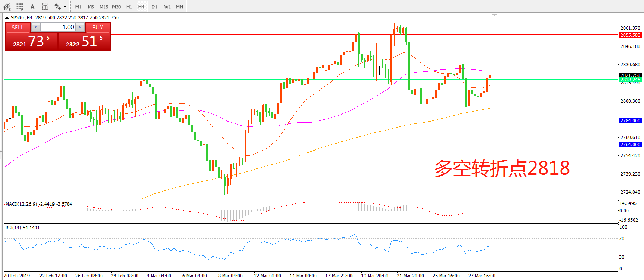Select the D1 timeframe
Viewport: 644px width, 280px height.
[x=154, y=6]
